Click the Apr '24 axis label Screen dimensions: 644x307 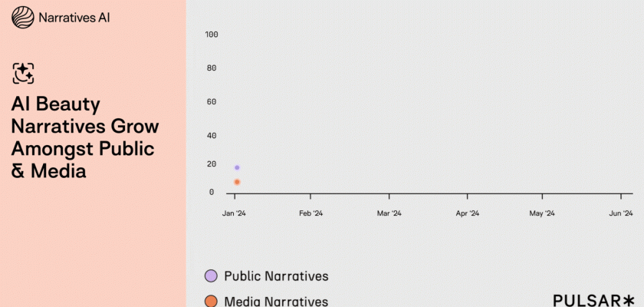point(467,213)
